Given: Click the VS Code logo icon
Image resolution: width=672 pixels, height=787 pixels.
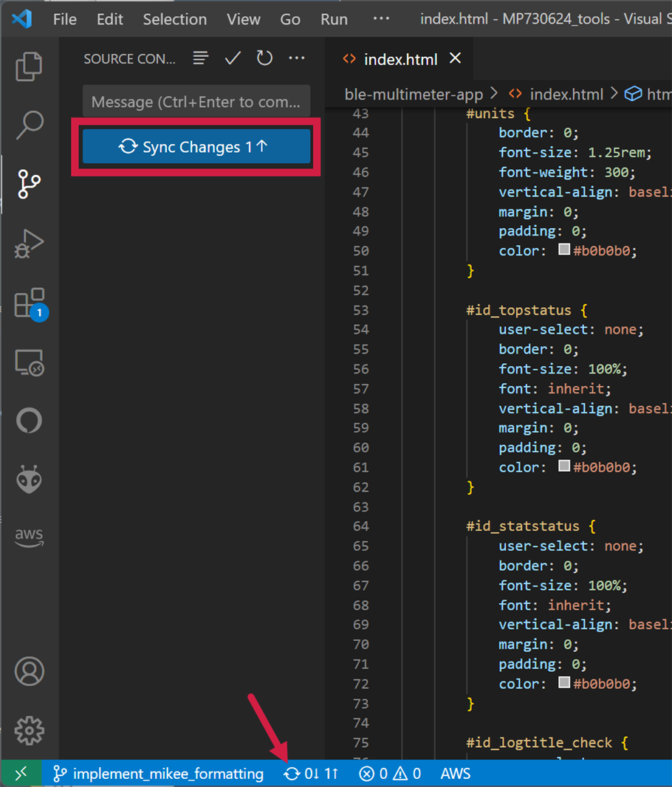Looking at the screenshot, I should 22,19.
